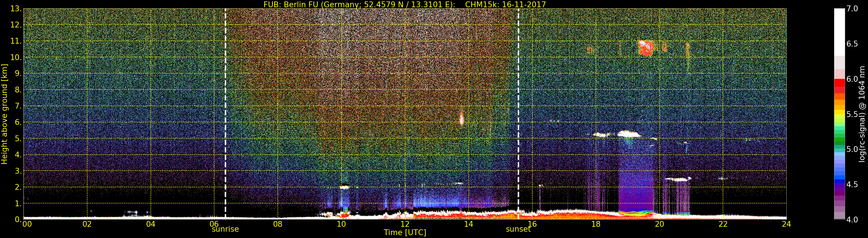Click the small white-red cloud echo near 6 km
Image resolution: width=868 pixels, height=238 pixels.
tap(462, 118)
